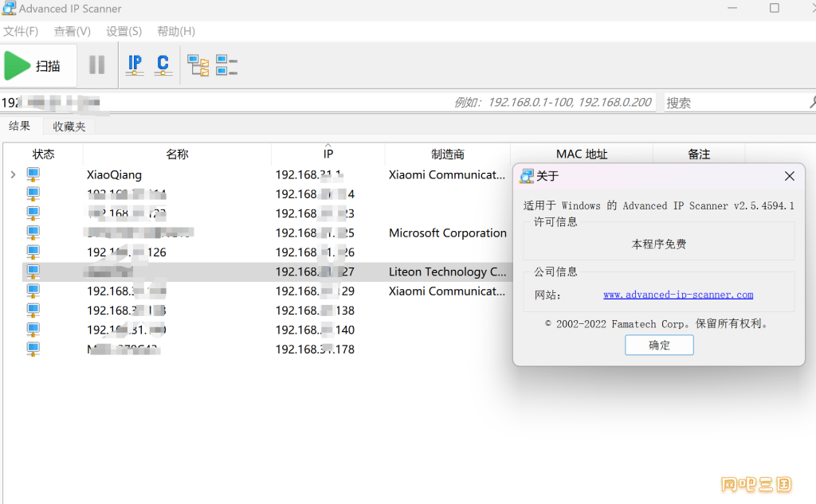This screenshot has width=816, height=504.
Task: Close the 关于 dialog with X
Action: 790,176
